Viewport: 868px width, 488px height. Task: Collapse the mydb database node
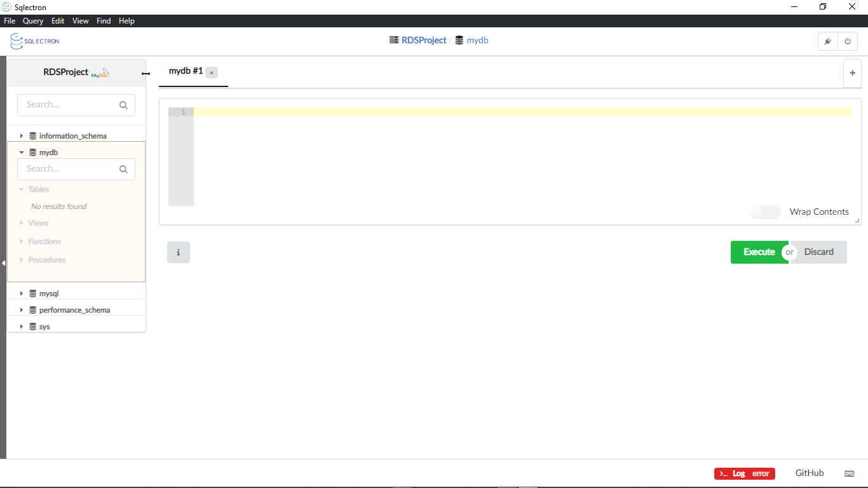tap(22, 152)
